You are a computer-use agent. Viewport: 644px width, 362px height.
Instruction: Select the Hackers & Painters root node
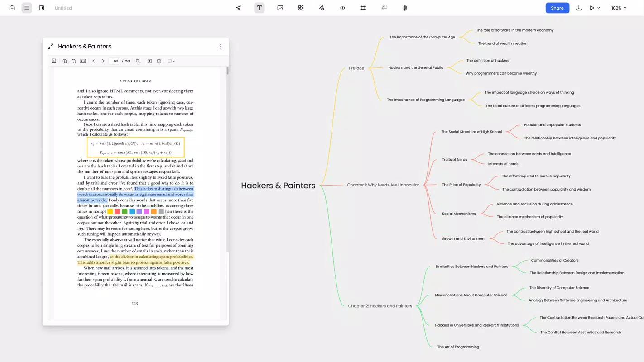(278, 185)
